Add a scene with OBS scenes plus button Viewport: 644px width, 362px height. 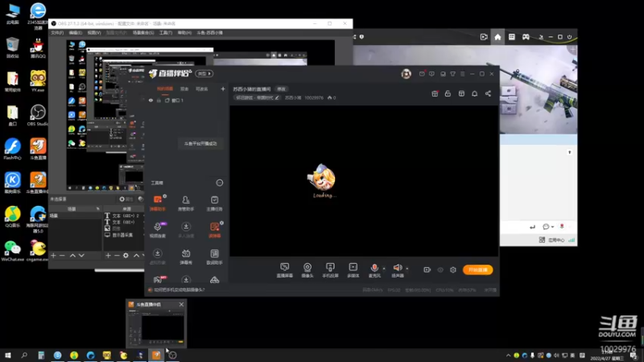53,255
